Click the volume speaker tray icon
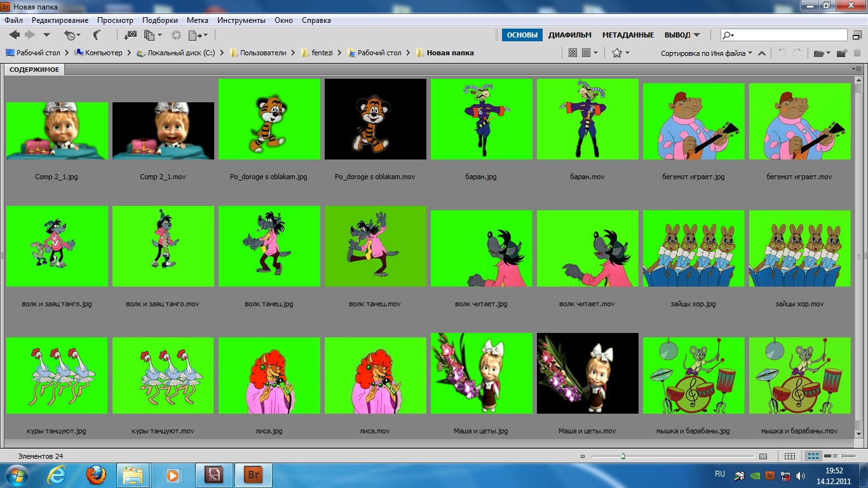 (x=800, y=475)
